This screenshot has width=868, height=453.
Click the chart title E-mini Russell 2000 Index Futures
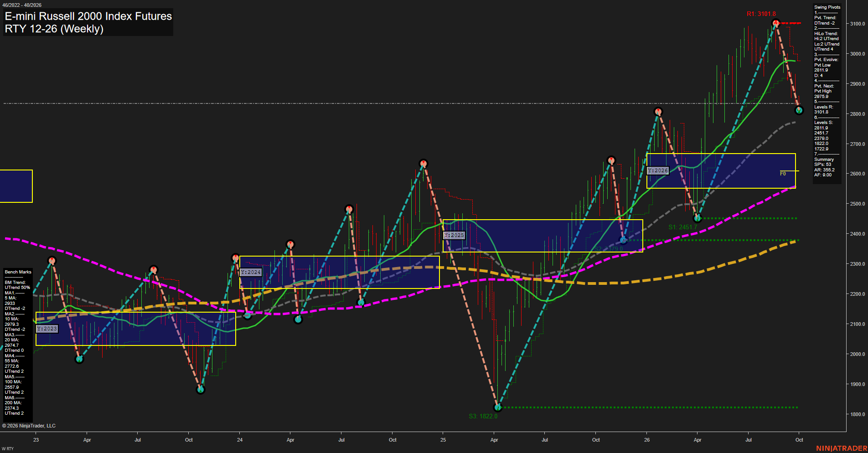[88, 16]
